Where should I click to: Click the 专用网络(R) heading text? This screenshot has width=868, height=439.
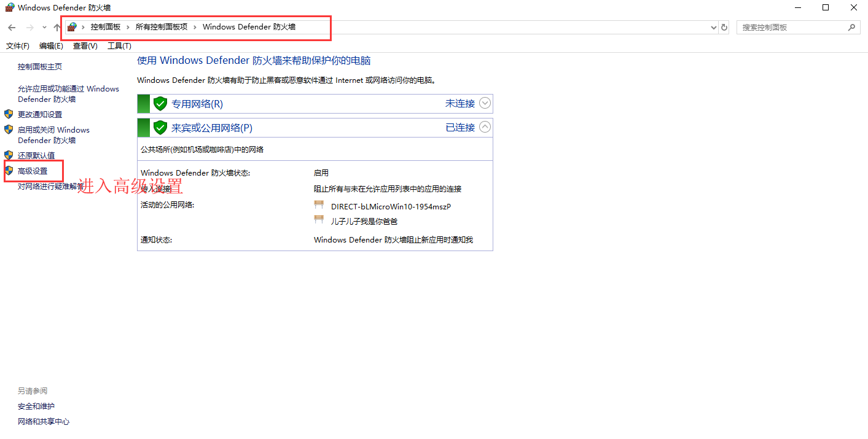tap(197, 104)
